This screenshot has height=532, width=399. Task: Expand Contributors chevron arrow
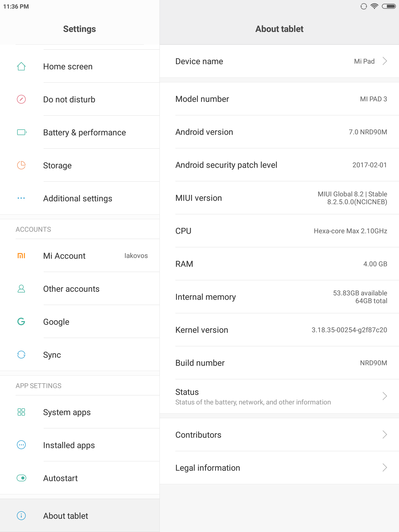click(x=385, y=435)
